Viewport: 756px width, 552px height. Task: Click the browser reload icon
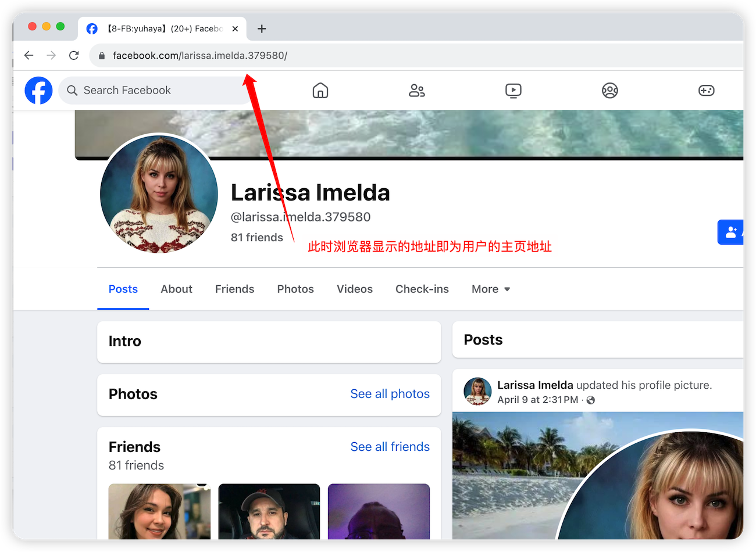[74, 55]
